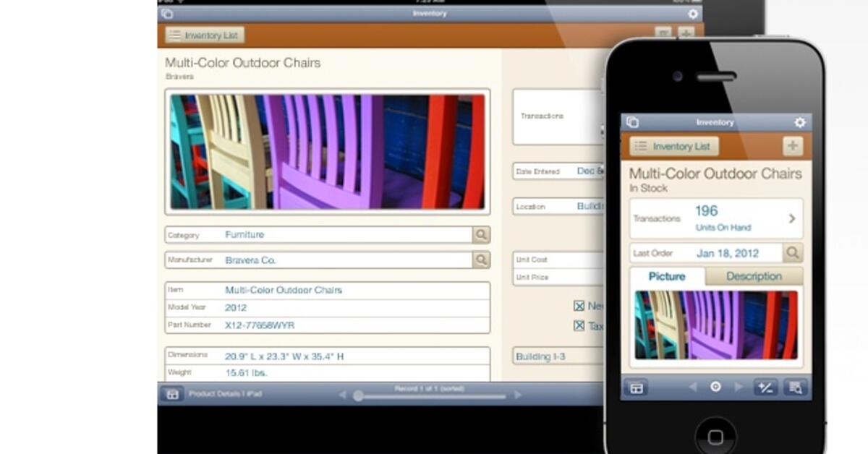The height and width of the screenshot is (454, 868).
Task: Open the layout picker icon on iPhone toolbar
Action: click(x=637, y=387)
